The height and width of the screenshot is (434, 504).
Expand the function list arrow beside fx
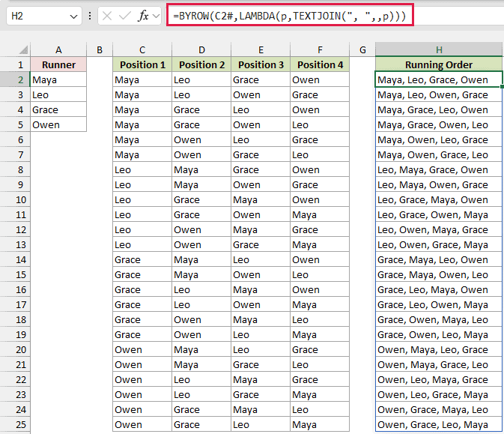pos(157,16)
